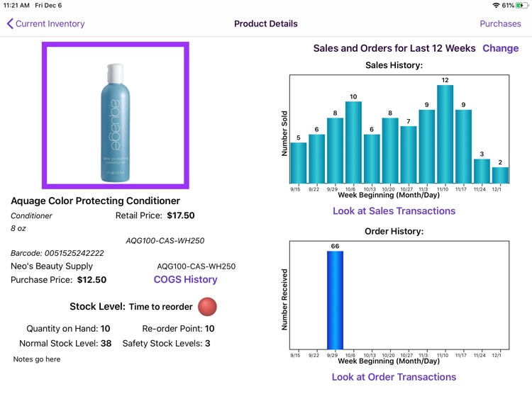Image resolution: width=532 pixels, height=399 pixels.
Task: Select the blue order bar showing 66
Action: 335,300
